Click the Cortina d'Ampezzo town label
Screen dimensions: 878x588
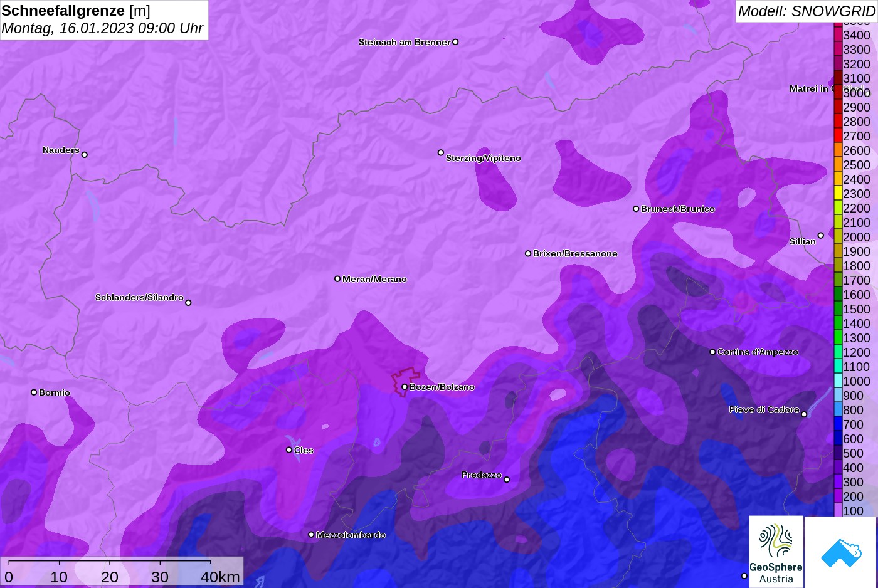point(758,352)
